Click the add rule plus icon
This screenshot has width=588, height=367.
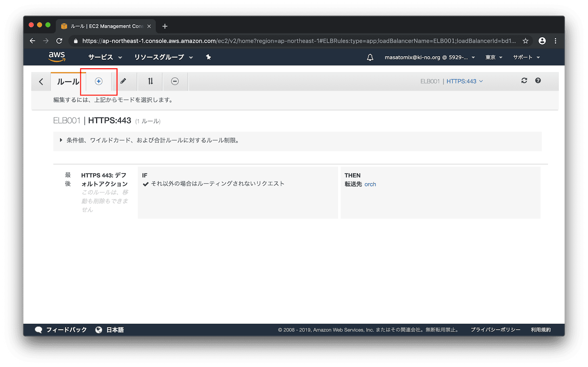click(x=99, y=81)
